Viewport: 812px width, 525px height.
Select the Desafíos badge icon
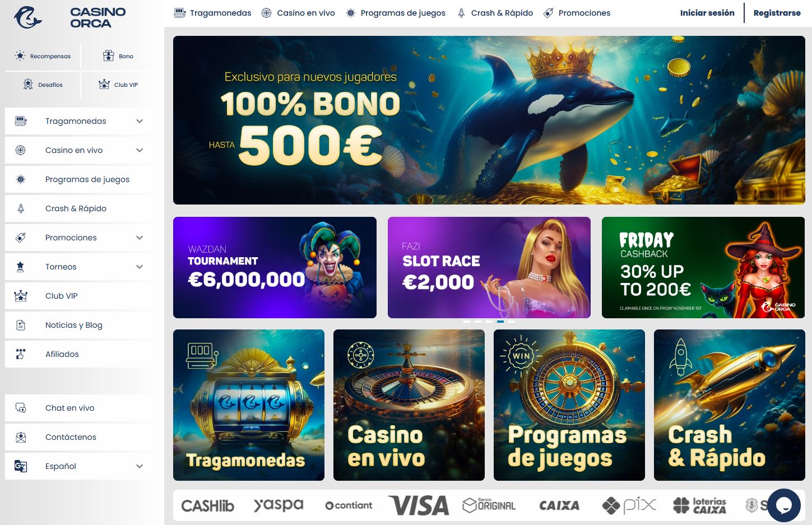pos(28,84)
